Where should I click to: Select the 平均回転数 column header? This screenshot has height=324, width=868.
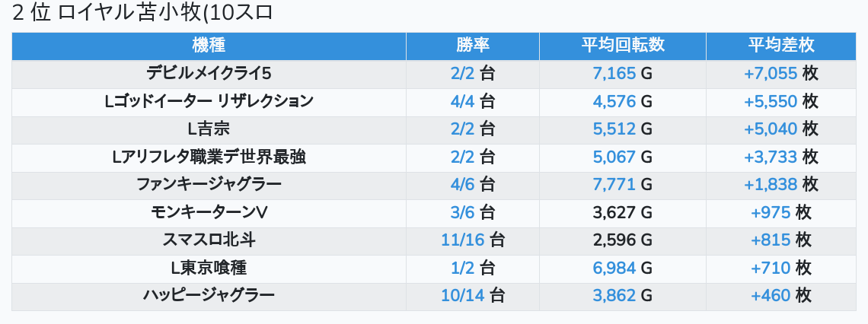[623, 46]
